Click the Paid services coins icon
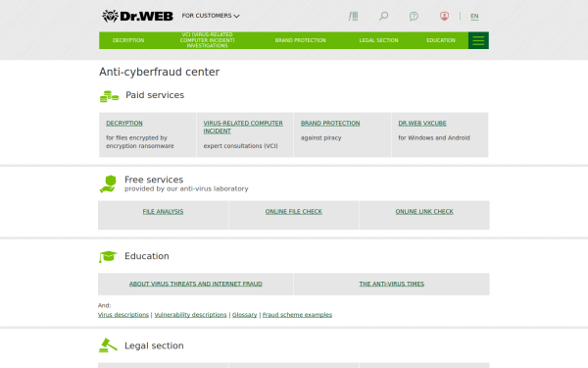The height and width of the screenshot is (368, 588). pos(109,96)
